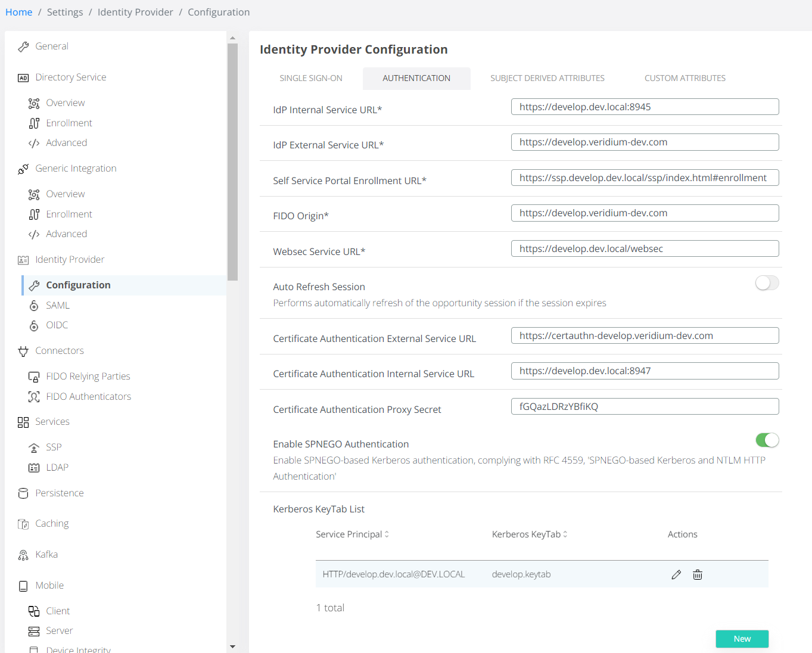Click the New button to add a KeyTab
812x653 pixels.
coord(742,638)
